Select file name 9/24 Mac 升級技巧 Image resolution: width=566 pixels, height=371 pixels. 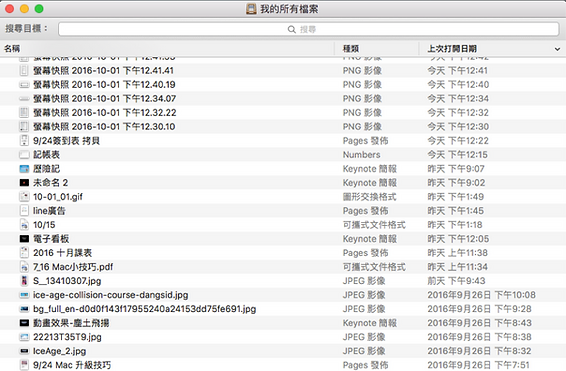tap(72, 365)
